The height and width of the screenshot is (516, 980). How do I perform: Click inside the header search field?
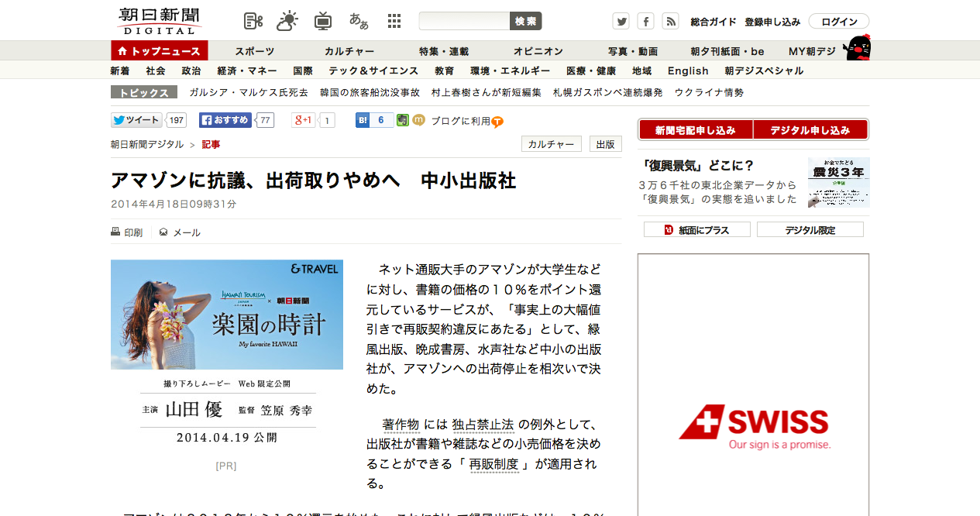[x=464, y=21]
